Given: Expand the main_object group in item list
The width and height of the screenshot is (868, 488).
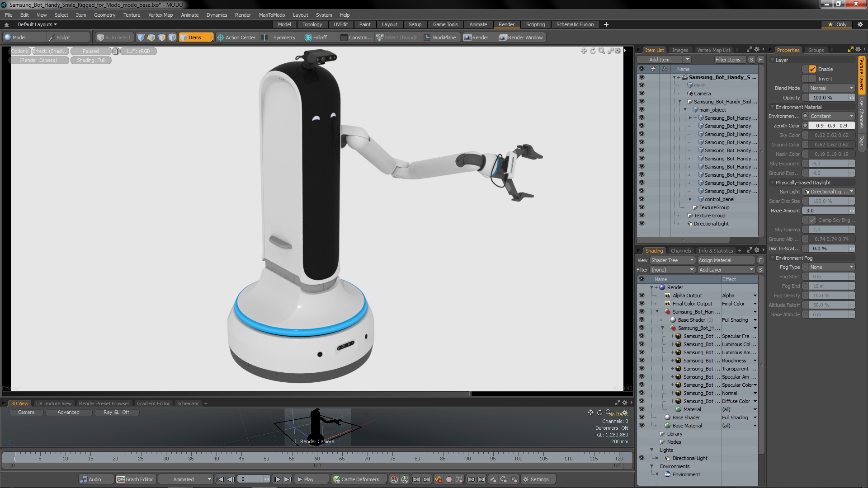Looking at the screenshot, I should click(x=684, y=110).
